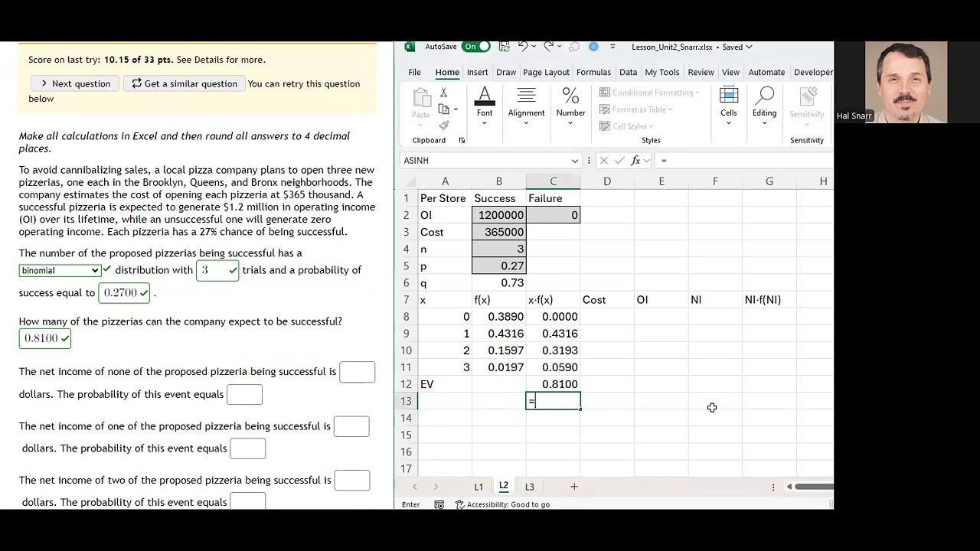Viewport: 980px width, 551px height.
Task: Click Get a similar question button
Action: 184,83
